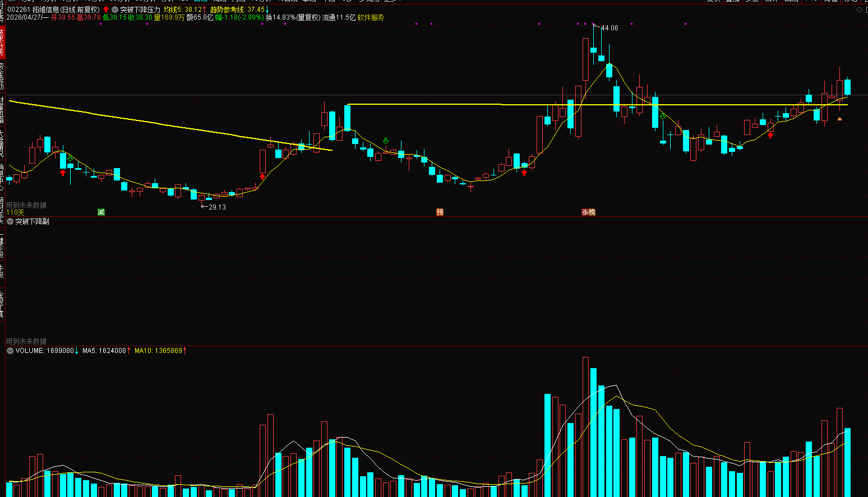Click the 开39.55 open price value
The image size is (868, 497).
click(x=63, y=17)
